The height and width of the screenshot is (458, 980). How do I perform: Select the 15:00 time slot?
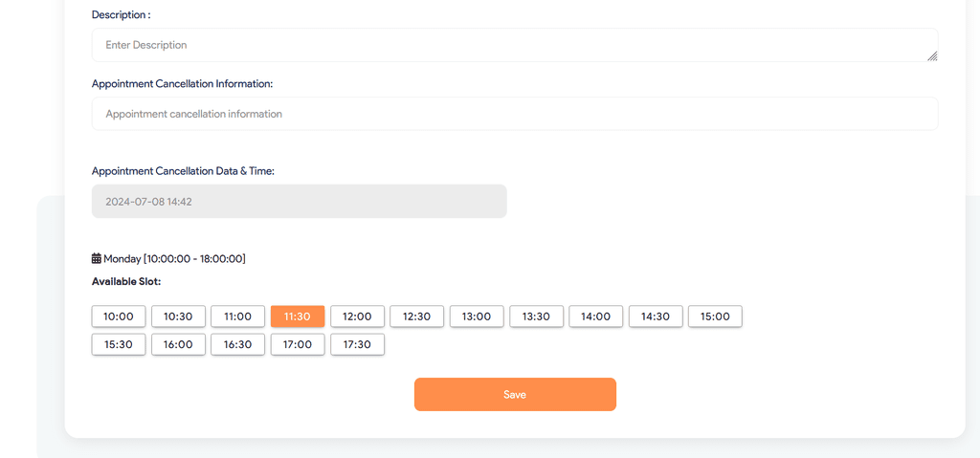click(715, 316)
